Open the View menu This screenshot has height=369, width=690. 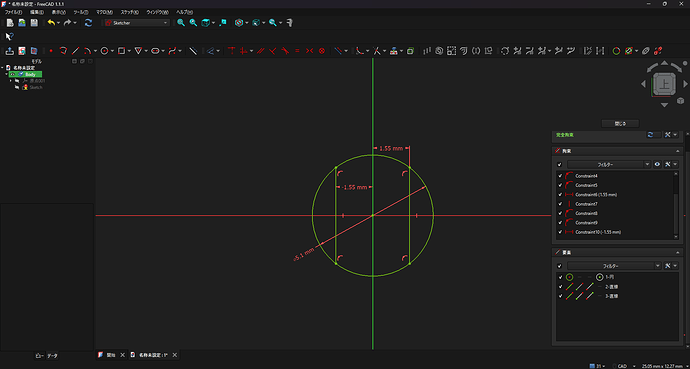[x=59, y=12]
